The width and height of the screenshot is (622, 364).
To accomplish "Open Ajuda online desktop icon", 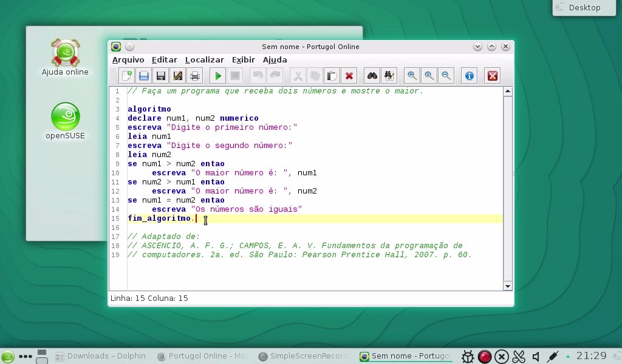I will coord(65,57).
